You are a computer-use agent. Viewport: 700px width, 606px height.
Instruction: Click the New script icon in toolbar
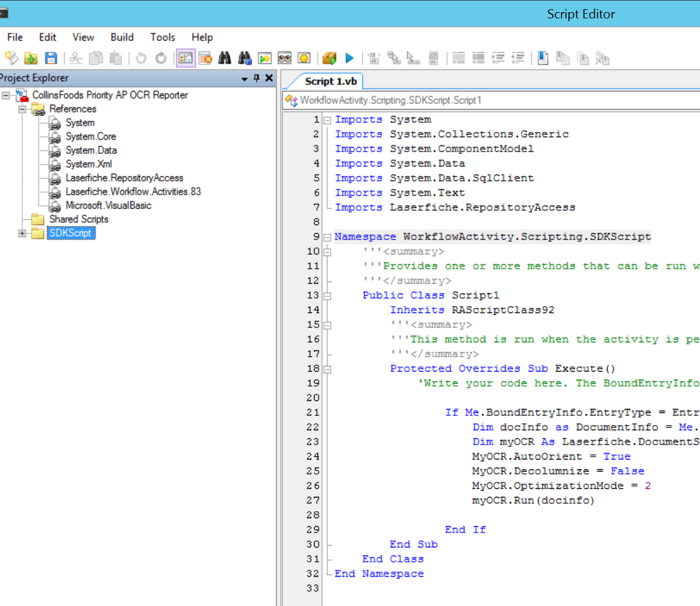pyautogui.click(x=11, y=58)
